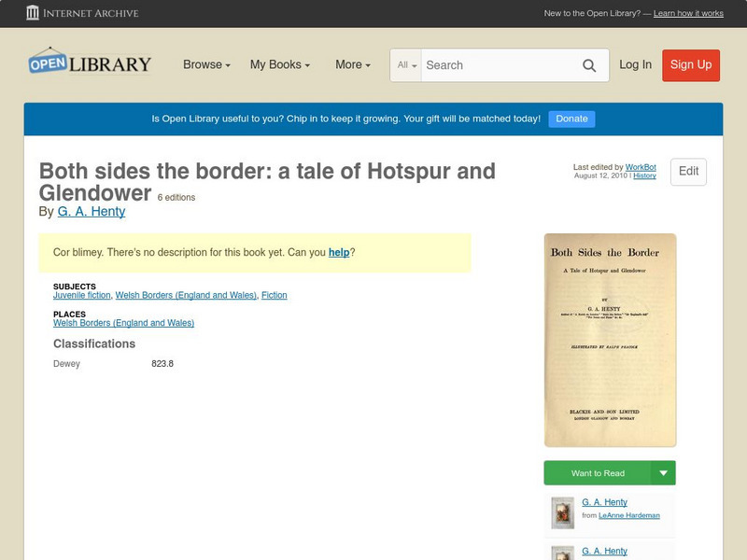Click the search magnifying glass icon
The width and height of the screenshot is (747, 560).
(x=589, y=65)
